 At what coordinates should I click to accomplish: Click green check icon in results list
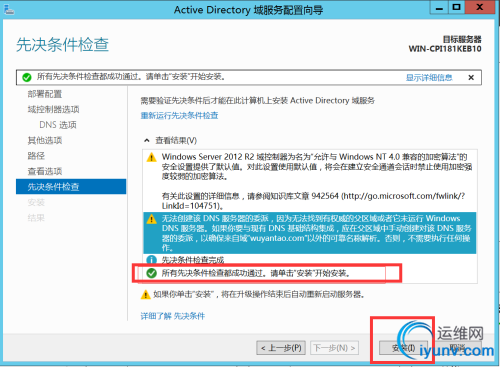coord(152,273)
